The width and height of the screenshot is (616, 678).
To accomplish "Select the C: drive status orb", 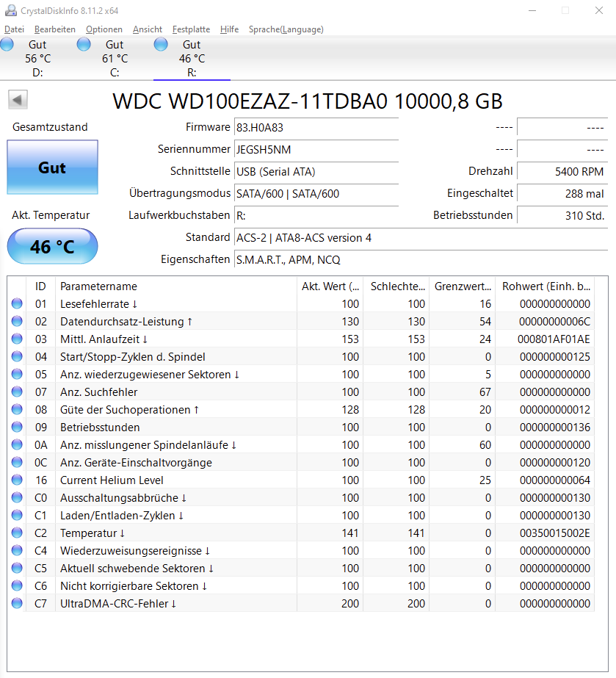I will pyautogui.click(x=84, y=44).
